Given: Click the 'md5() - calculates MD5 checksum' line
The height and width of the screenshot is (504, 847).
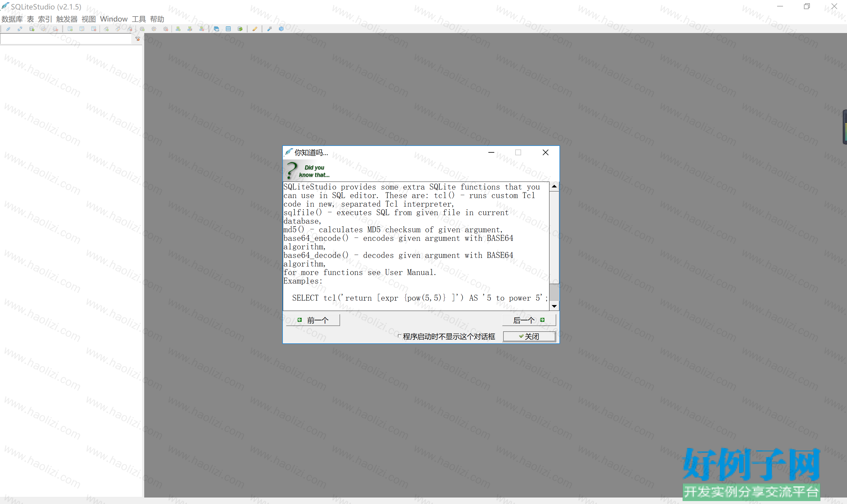Looking at the screenshot, I should click(393, 230).
